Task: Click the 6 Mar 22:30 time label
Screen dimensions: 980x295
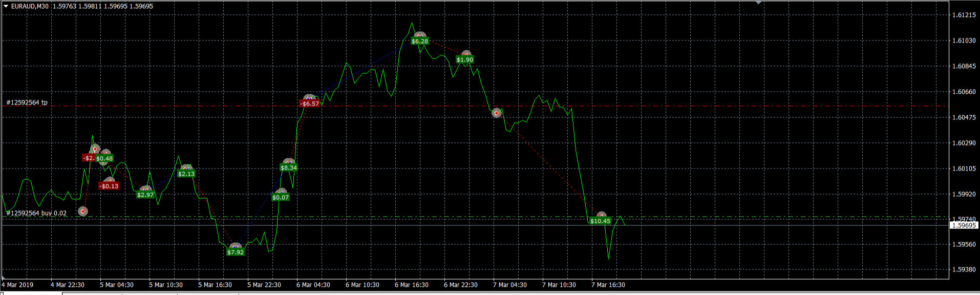Action: tap(461, 285)
